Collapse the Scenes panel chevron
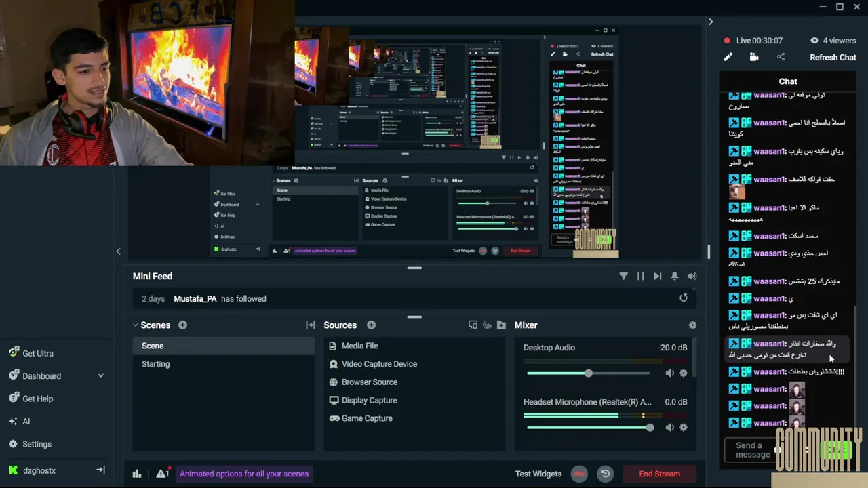 pyautogui.click(x=135, y=325)
